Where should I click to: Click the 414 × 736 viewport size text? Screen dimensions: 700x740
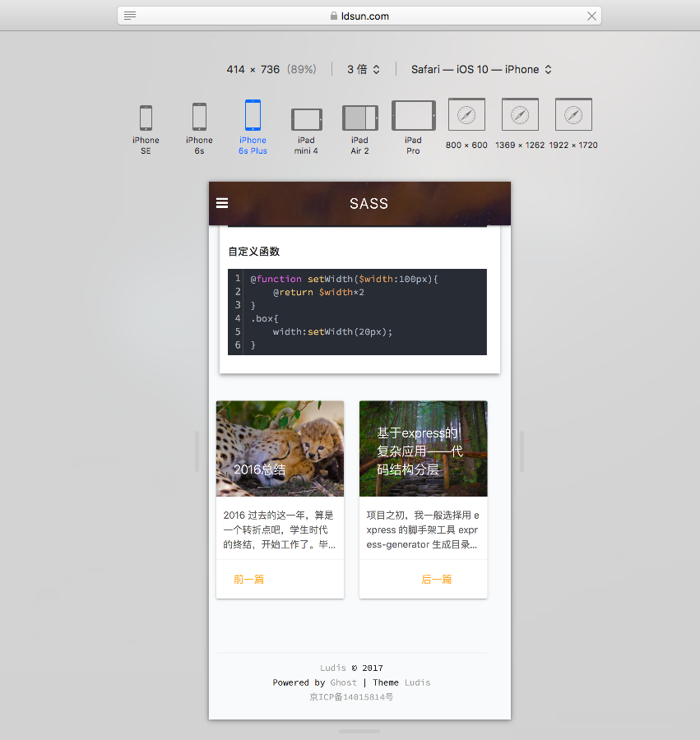click(x=253, y=69)
